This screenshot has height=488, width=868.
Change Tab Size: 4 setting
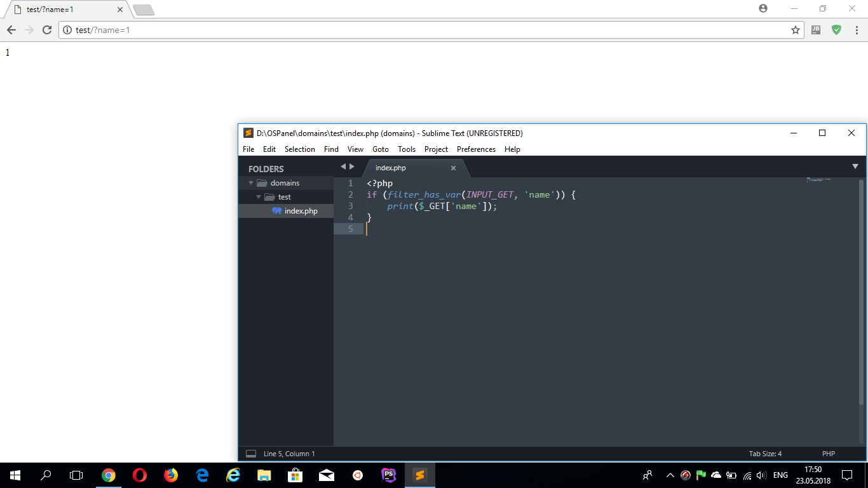(765, 454)
